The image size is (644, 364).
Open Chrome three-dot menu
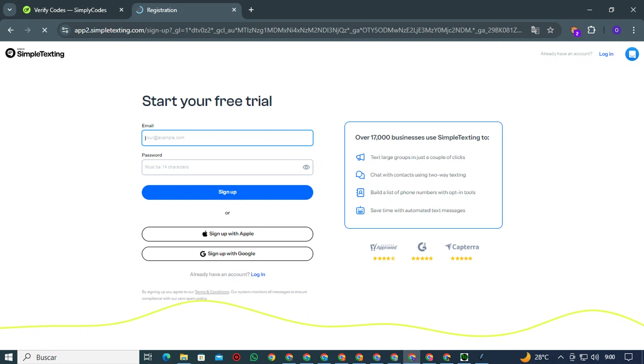[x=634, y=30]
